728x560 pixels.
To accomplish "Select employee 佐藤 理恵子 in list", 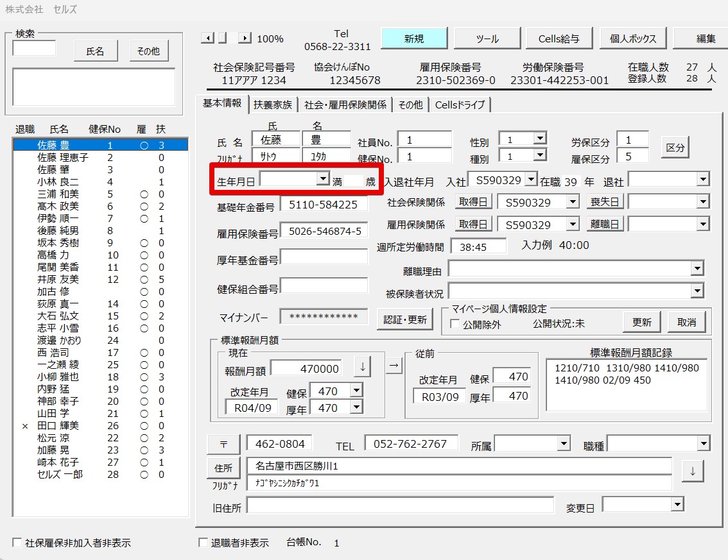I will (x=100, y=157).
